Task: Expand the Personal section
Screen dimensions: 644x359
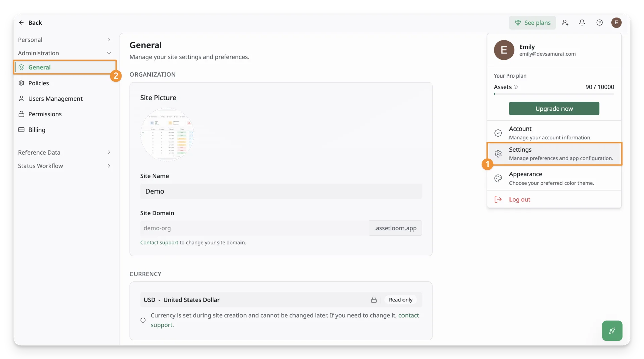Action: (64, 40)
